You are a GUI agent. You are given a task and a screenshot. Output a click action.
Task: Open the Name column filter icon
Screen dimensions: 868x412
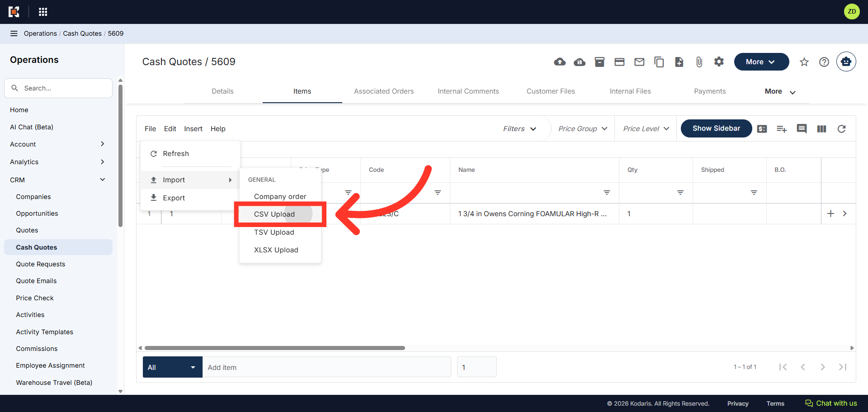point(607,193)
